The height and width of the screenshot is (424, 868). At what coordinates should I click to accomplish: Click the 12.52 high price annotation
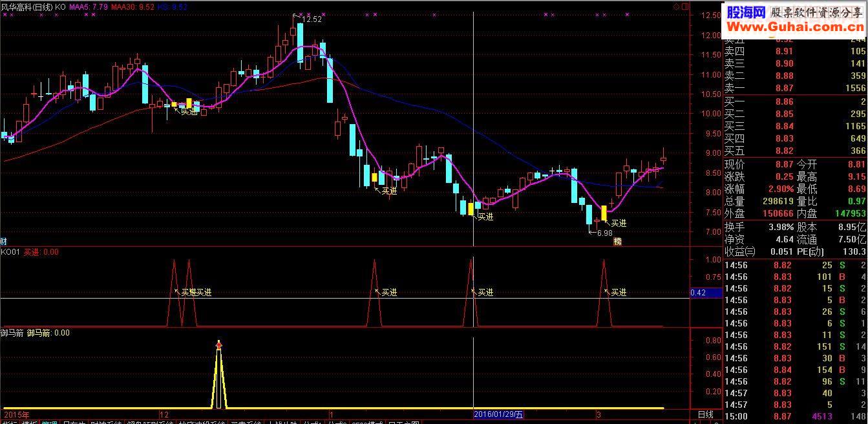point(312,19)
